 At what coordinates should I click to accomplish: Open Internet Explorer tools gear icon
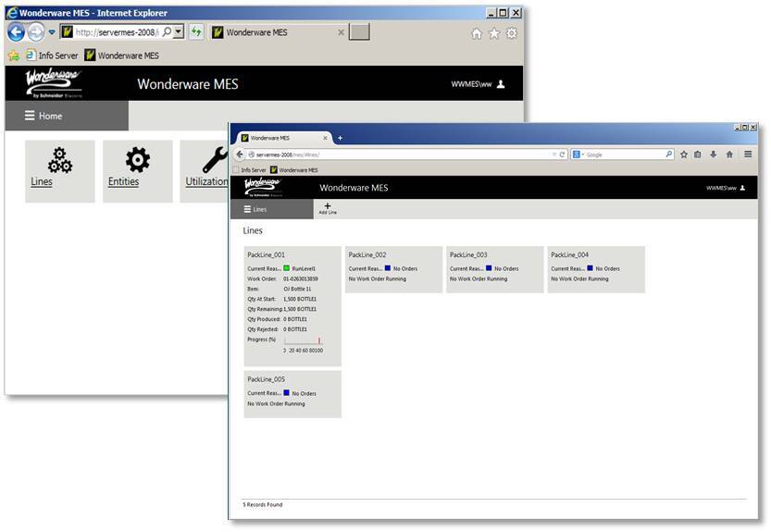tap(512, 33)
